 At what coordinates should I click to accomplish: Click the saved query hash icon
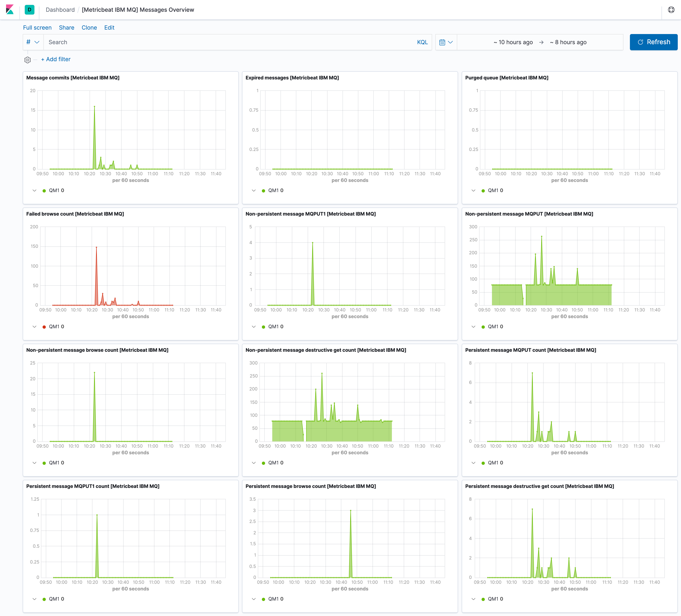pos(28,42)
